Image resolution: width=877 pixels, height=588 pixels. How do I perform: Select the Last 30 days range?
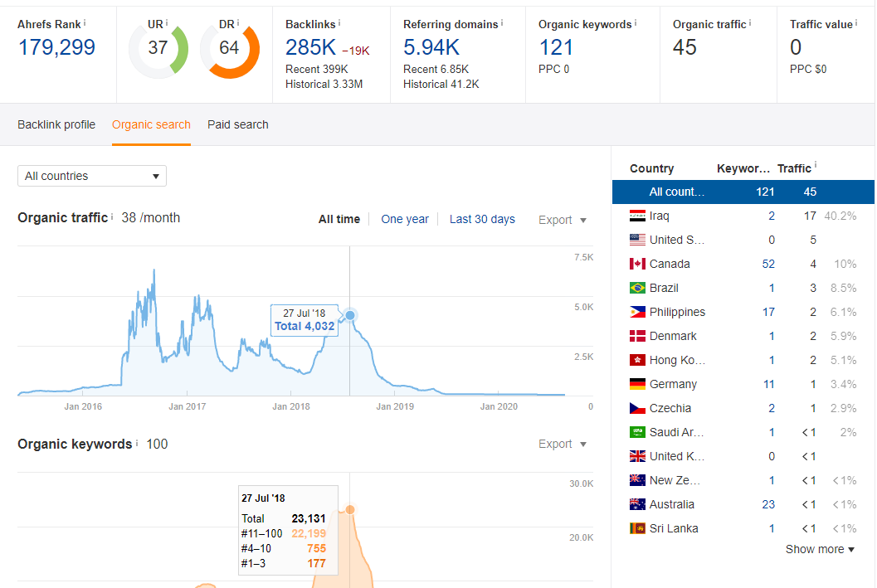click(x=482, y=219)
